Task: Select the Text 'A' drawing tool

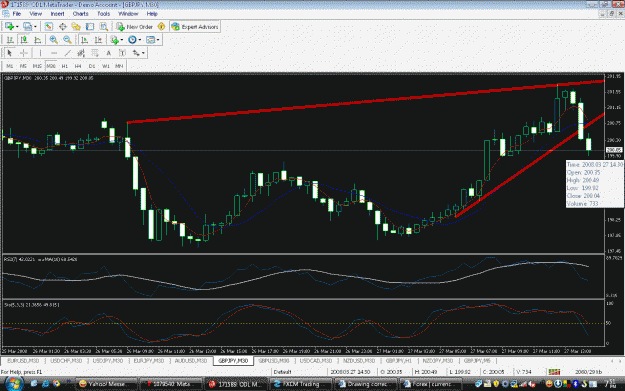Action: pos(108,53)
